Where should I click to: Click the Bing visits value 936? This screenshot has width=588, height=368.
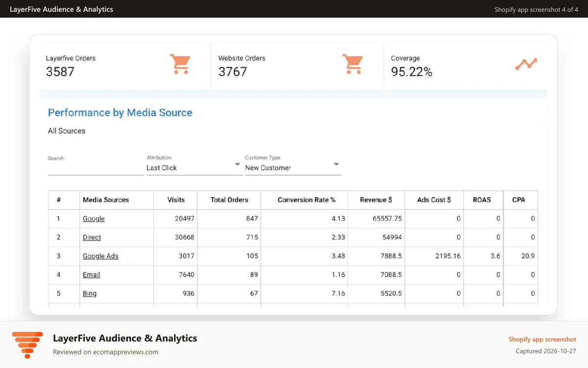tap(189, 293)
